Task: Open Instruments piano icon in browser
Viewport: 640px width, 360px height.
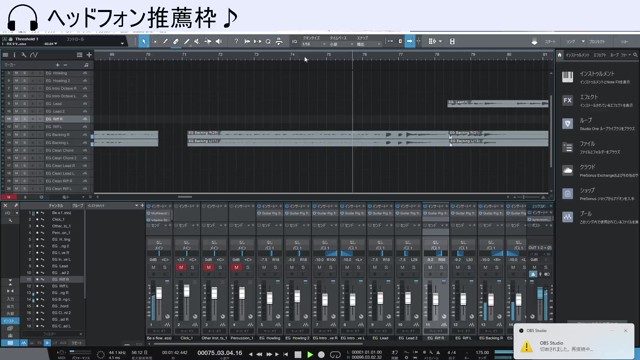Action: pos(567,77)
